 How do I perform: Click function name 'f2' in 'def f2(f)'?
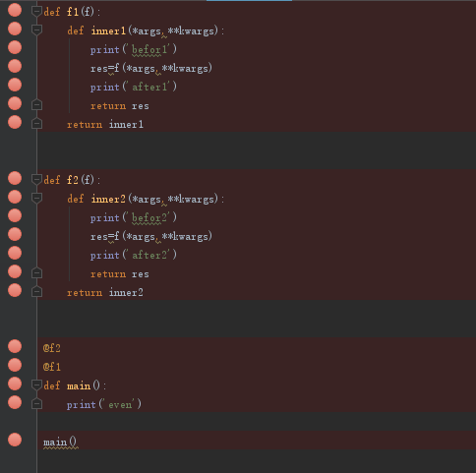click(x=73, y=180)
